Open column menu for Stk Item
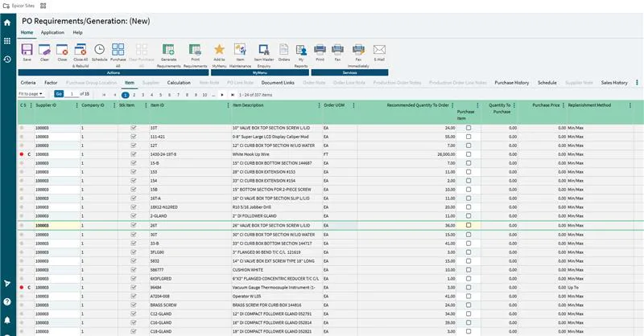Image resolution: width=644 pixels, height=336 pixels. click(146, 105)
